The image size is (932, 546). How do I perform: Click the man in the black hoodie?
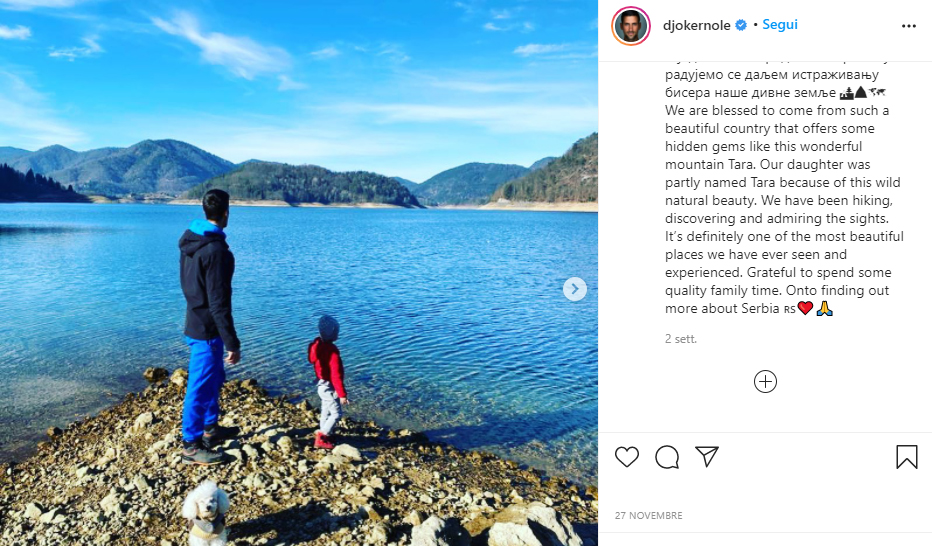(208, 327)
